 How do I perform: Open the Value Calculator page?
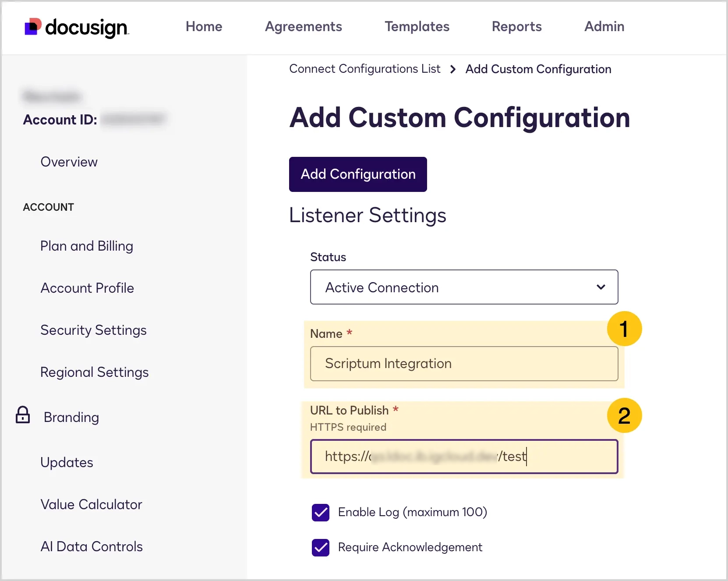pos(91,504)
